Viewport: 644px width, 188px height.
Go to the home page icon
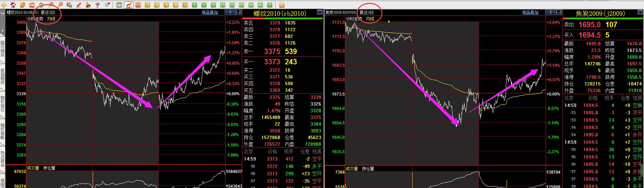(x=13, y=5)
